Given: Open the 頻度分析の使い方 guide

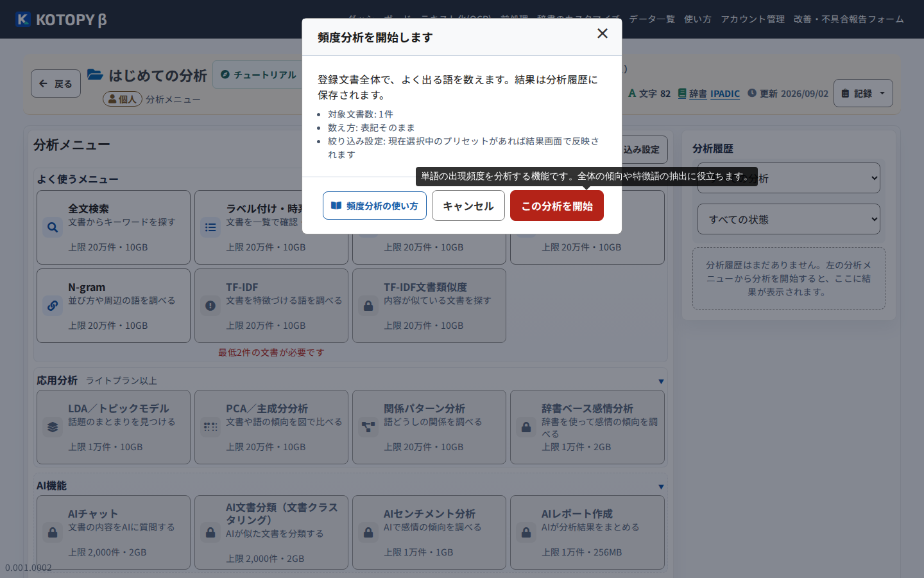Looking at the screenshot, I should [x=375, y=206].
